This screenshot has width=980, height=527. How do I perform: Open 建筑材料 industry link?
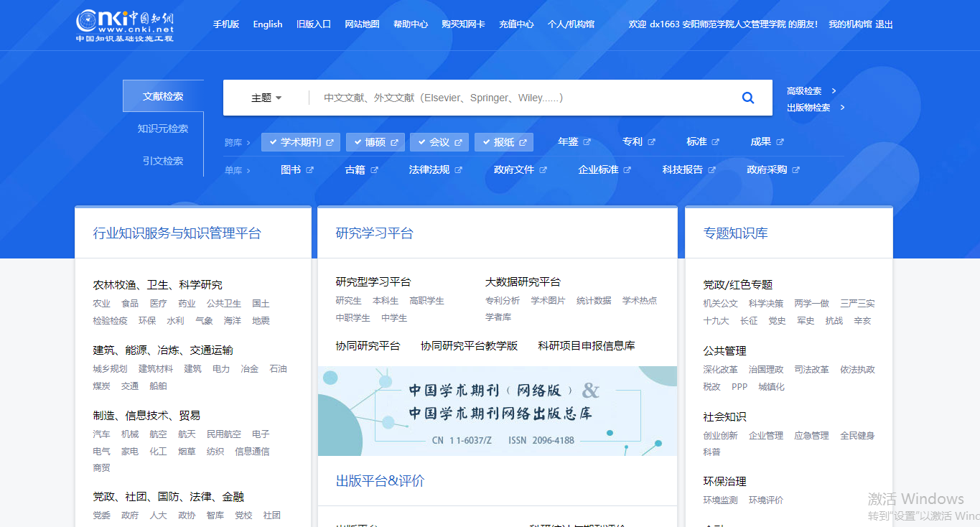156,369
